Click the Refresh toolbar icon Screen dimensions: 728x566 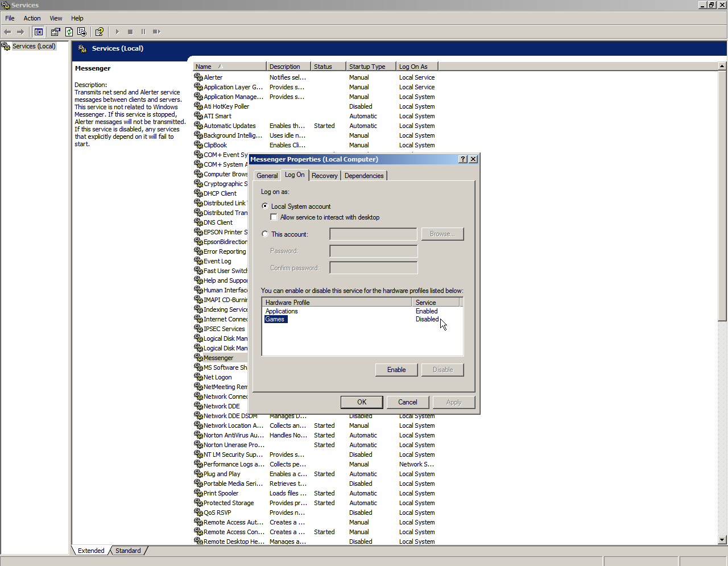click(69, 32)
